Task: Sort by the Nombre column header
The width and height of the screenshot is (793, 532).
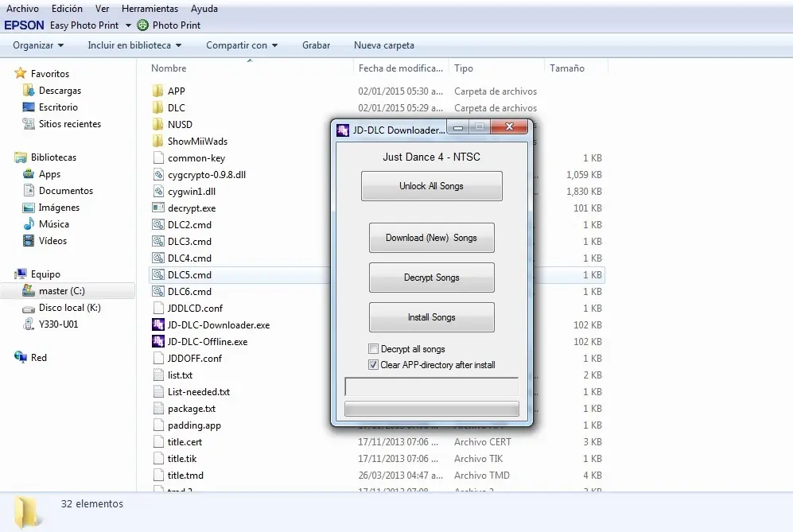Action: (x=251, y=68)
